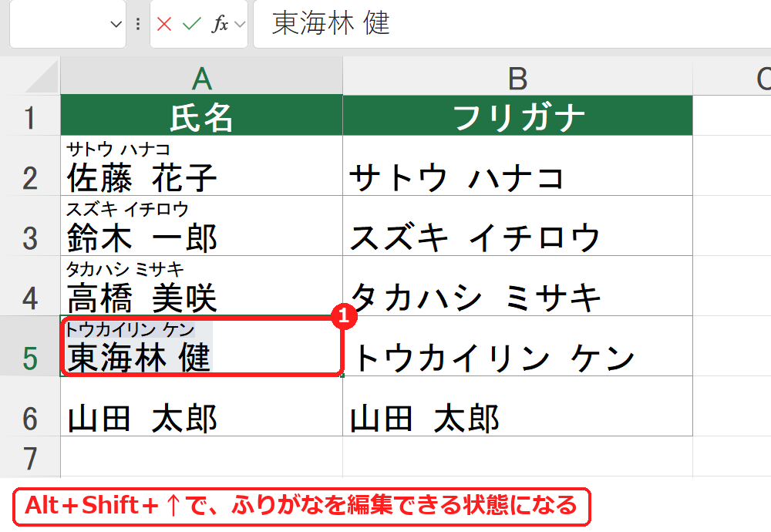
Task: Confirm entry with the green checkmark
Action: 192,24
